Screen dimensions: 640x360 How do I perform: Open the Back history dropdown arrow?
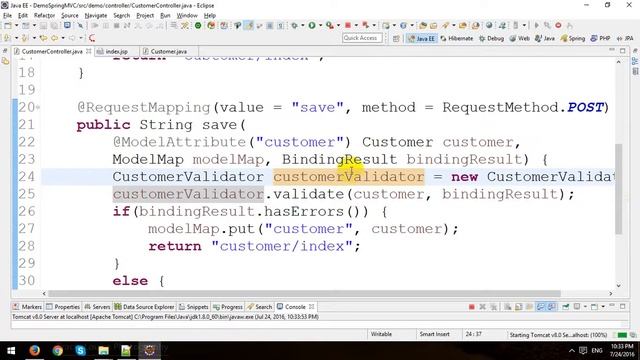pos(63,38)
